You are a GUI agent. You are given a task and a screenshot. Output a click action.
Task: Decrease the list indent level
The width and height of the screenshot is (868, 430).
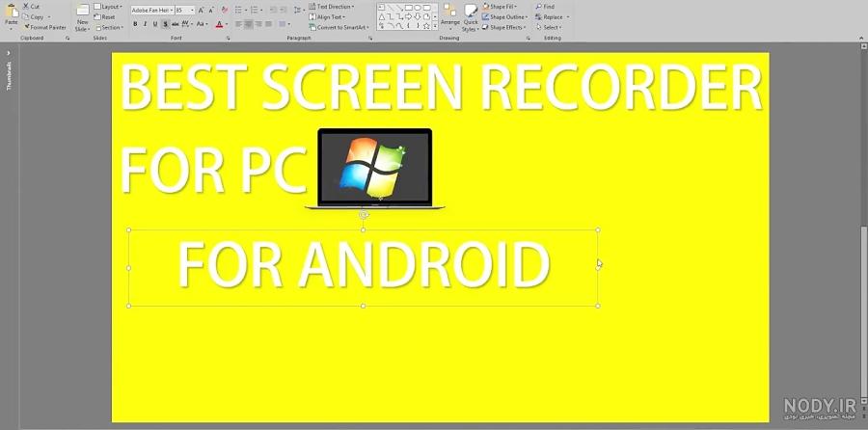(273, 10)
